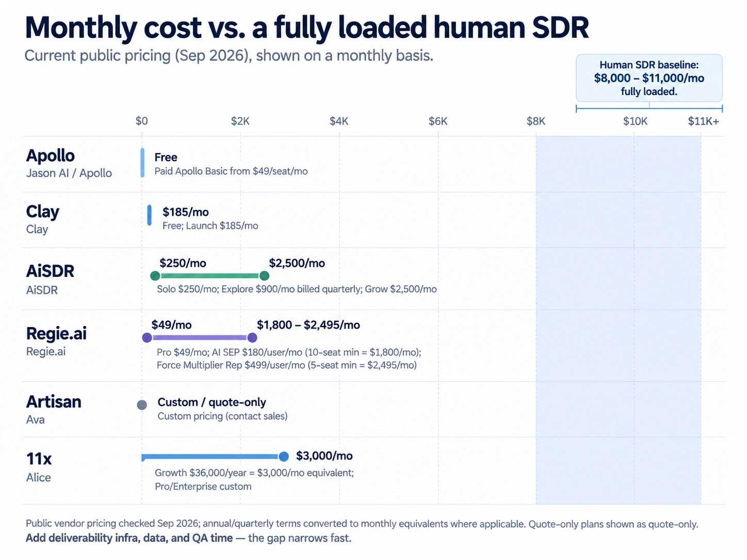Click the '$2,500/mo' AiSDR price label
This screenshot has height=560, width=747.
tap(297, 263)
